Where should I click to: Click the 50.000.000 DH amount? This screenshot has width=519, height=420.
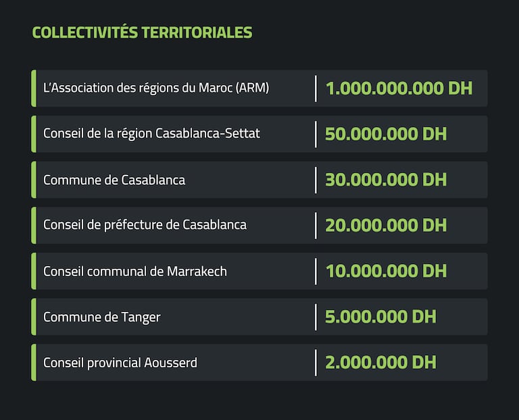(x=386, y=134)
